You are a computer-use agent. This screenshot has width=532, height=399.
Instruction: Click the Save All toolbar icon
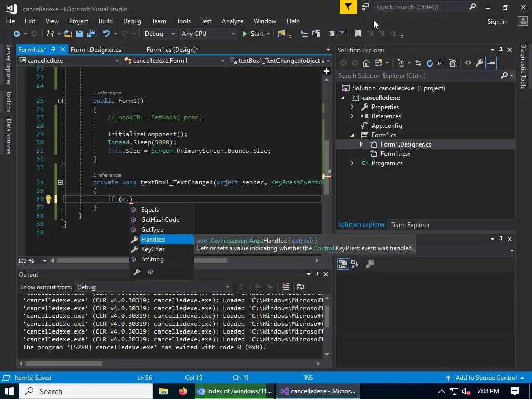coord(91,34)
